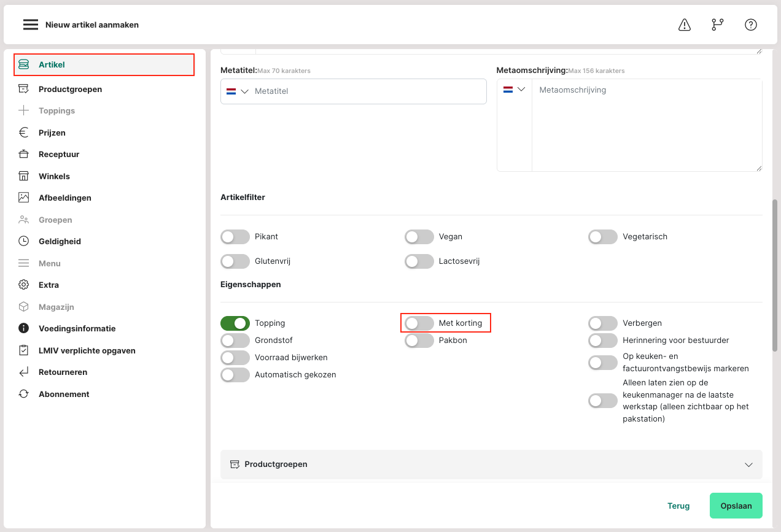Expand the Productgroepen panel chevron

tap(748, 465)
